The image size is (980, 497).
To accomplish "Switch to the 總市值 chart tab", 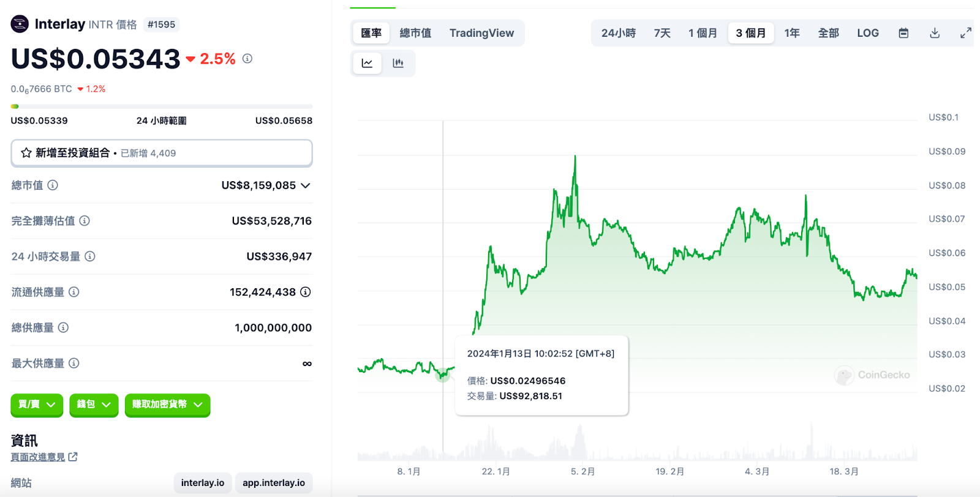I will click(x=415, y=33).
